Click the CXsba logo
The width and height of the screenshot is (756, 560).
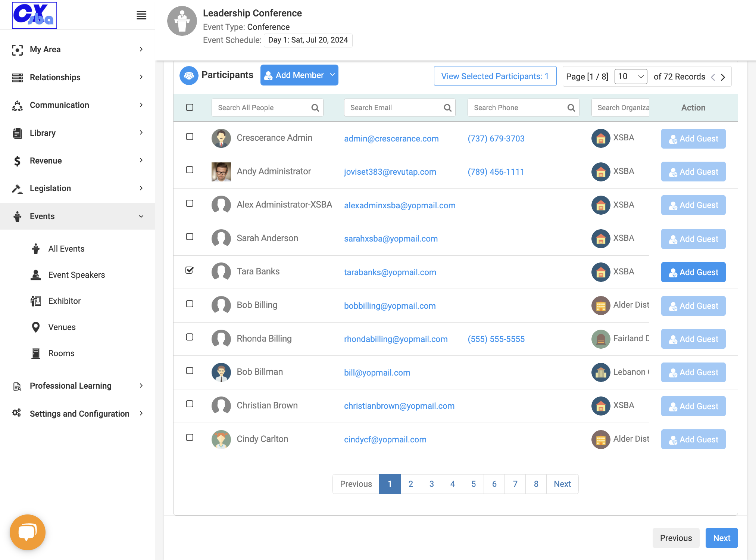[34, 15]
